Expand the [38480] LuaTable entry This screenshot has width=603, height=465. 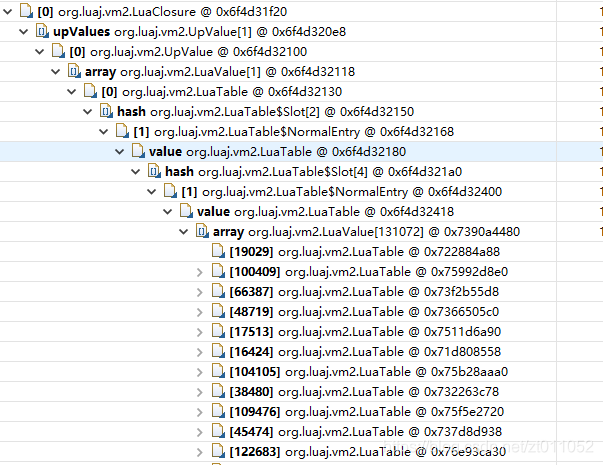coord(200,392)
